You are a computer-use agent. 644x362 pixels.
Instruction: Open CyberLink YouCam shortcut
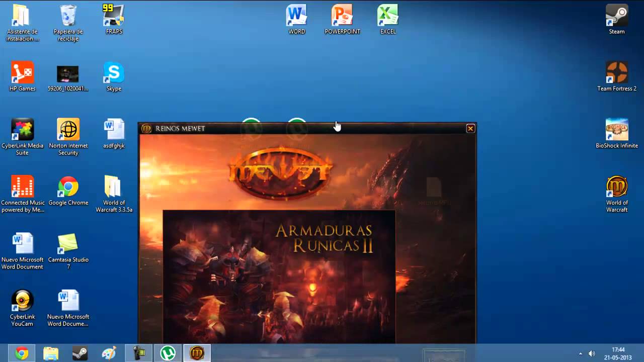point(22,308)
